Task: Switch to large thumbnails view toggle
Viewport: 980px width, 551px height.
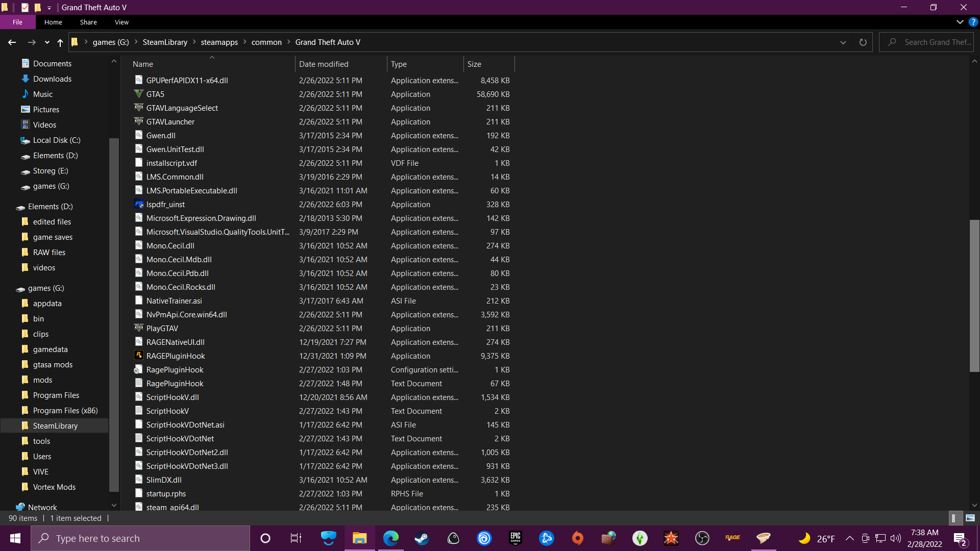Action: 970,518
